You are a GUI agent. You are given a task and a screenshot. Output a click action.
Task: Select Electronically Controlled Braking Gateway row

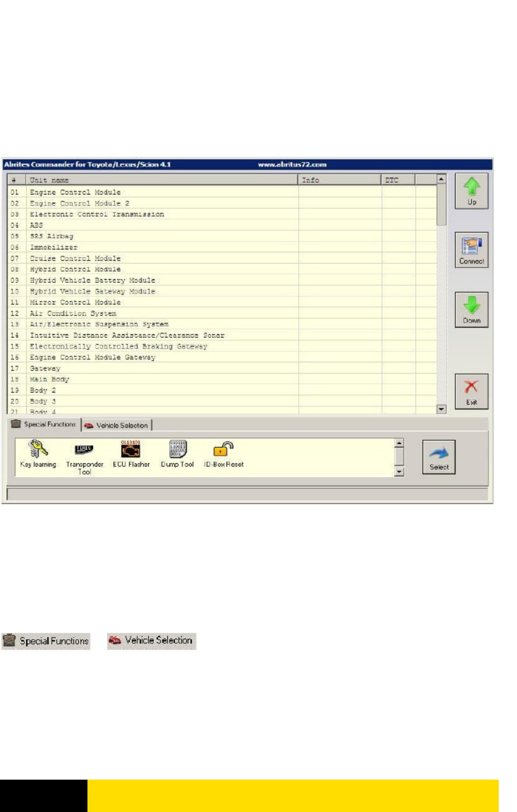pyautogui.click(x=222, y=346)
